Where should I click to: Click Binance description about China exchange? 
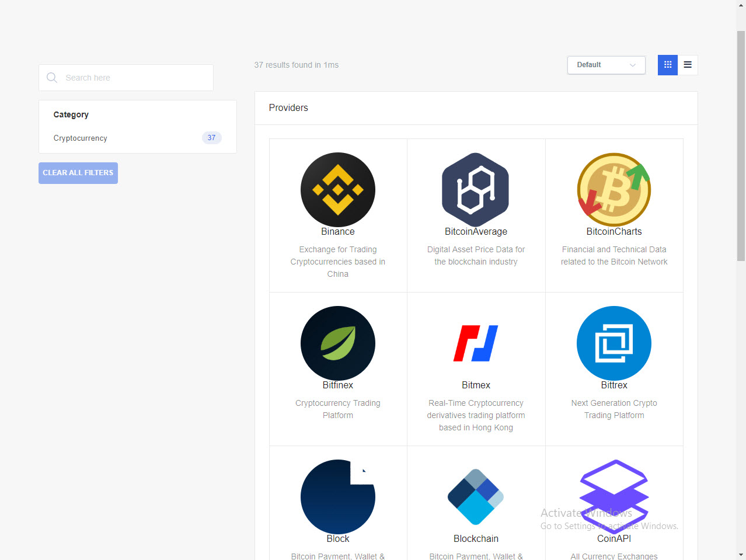338,262
